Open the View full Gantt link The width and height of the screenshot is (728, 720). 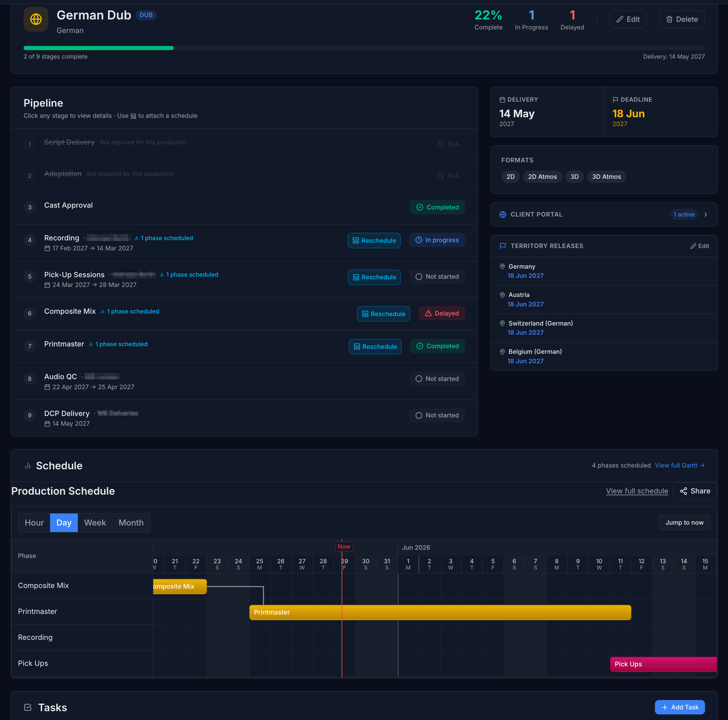[x=679, y=465]
